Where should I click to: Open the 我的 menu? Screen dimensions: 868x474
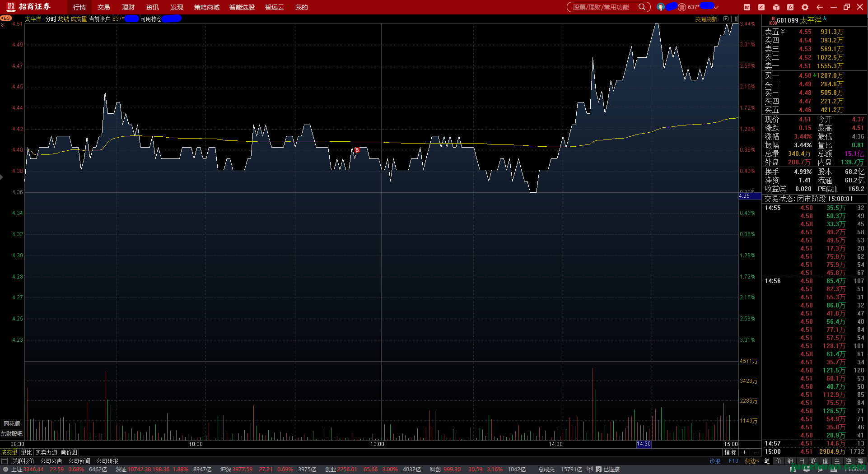pos(302,7)
